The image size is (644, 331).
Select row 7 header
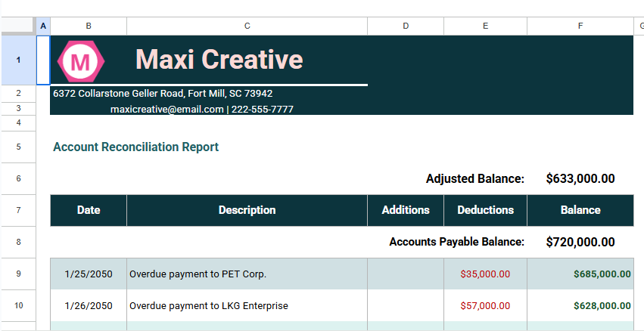[x=18, y=210]
